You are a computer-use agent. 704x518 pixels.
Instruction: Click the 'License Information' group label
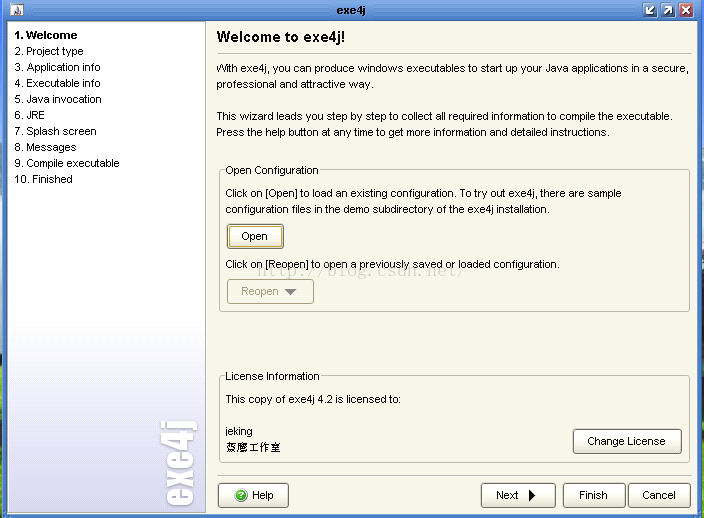click(x=272, y=376)
